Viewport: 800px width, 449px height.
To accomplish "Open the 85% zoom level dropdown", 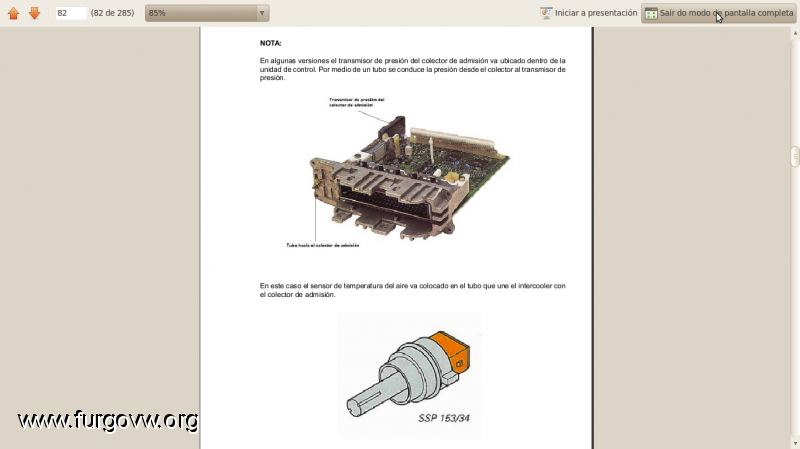I will click(x=207, y=13).
